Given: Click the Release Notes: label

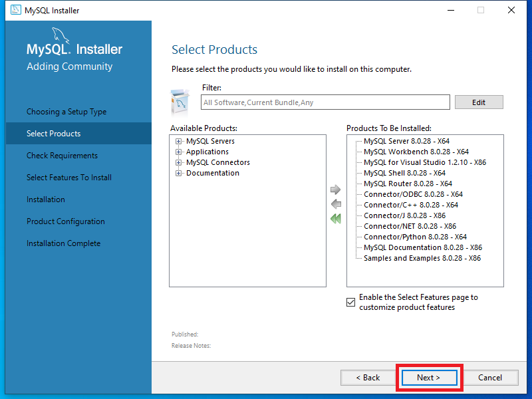Looking at the screenshot, I should tap(191, 346).
